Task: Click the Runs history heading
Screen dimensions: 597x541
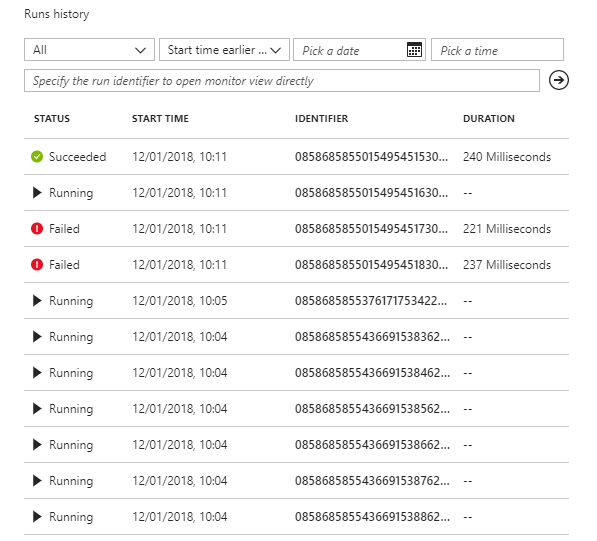Action: [56, 14]
